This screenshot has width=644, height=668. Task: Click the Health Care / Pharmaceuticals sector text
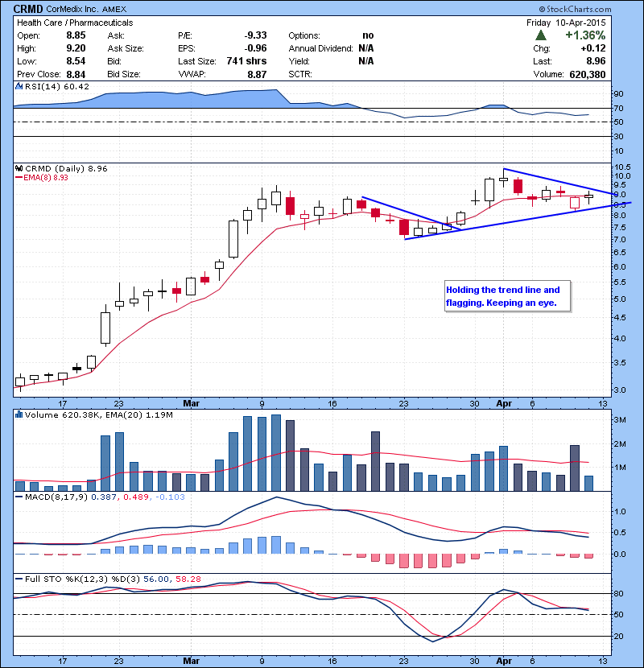(x=75, y=23)
